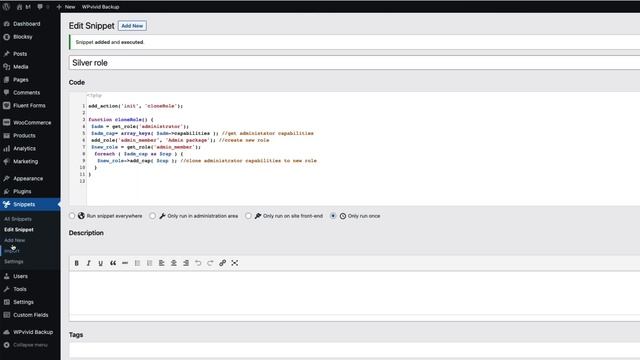Open comments bubble in admin bar

(x=40, y=7)
